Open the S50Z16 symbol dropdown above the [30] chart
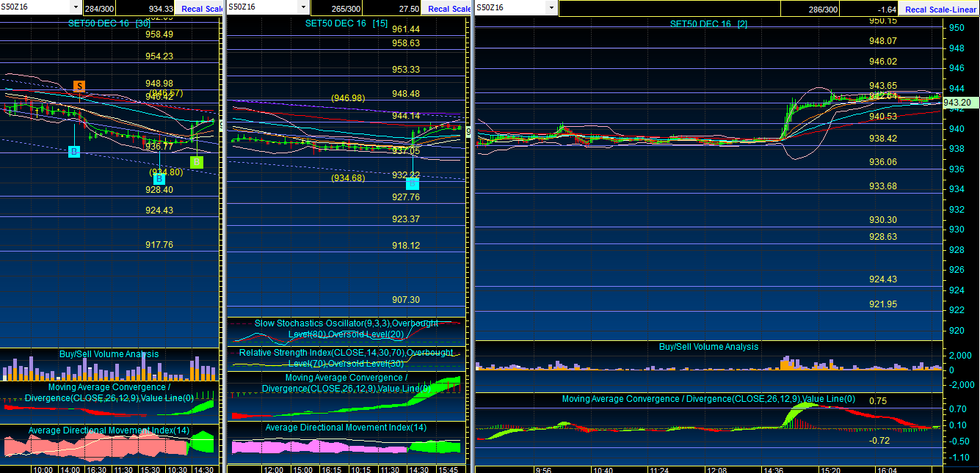 [76, 7]
